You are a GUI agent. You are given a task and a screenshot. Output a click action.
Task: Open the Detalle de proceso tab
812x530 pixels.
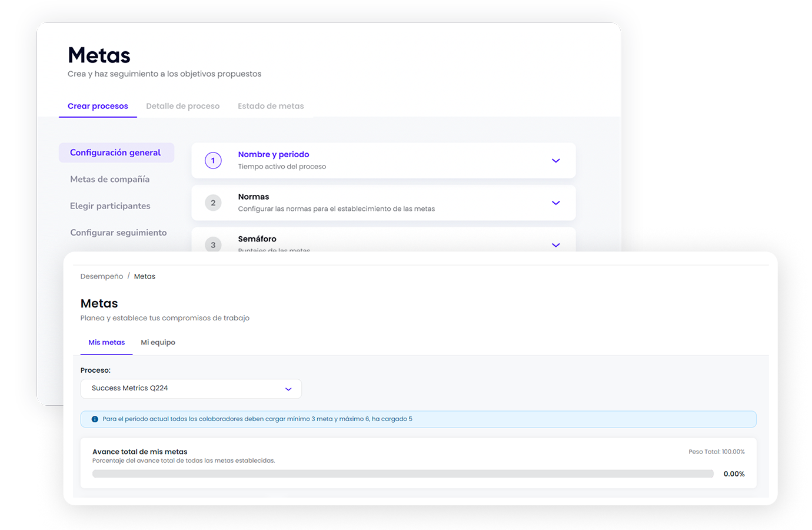182,106
